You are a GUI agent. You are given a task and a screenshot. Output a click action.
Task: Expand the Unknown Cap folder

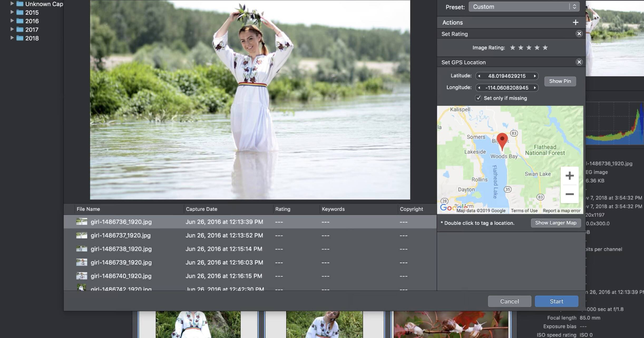[x=12, y=3]
